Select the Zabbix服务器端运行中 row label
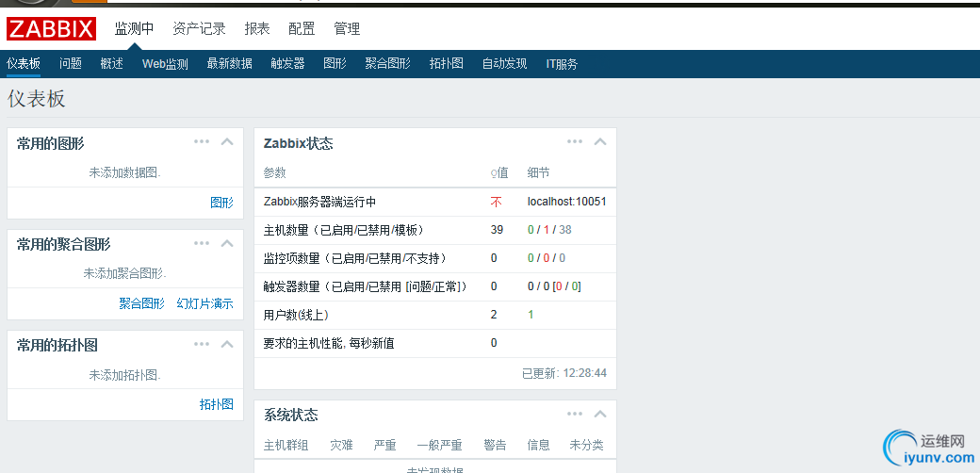 pos(320,202)
